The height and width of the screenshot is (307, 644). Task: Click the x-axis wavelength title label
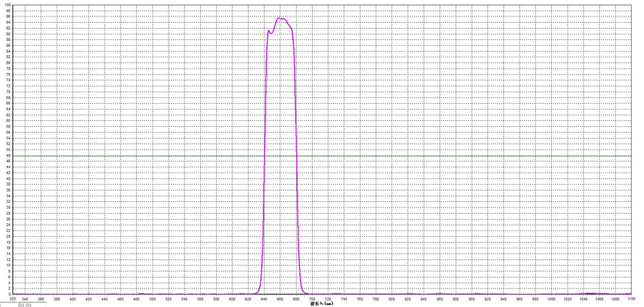coord(321,303)
